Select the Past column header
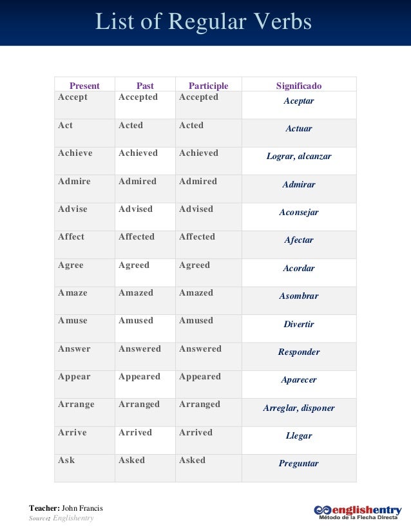The height and width of the screenshot is (532, 411). [x=145, y=86]
